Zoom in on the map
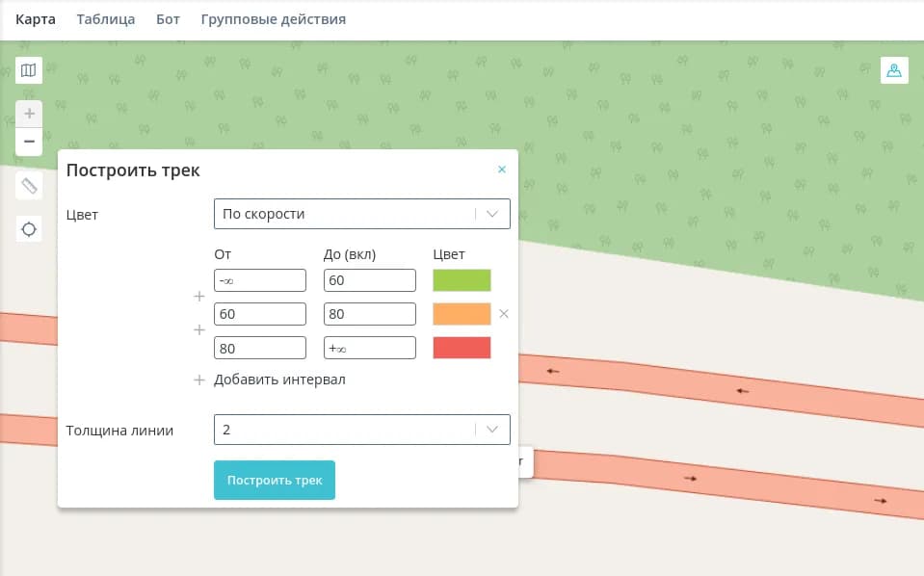This screenshot has width=924, height=576. click(29, 114)
